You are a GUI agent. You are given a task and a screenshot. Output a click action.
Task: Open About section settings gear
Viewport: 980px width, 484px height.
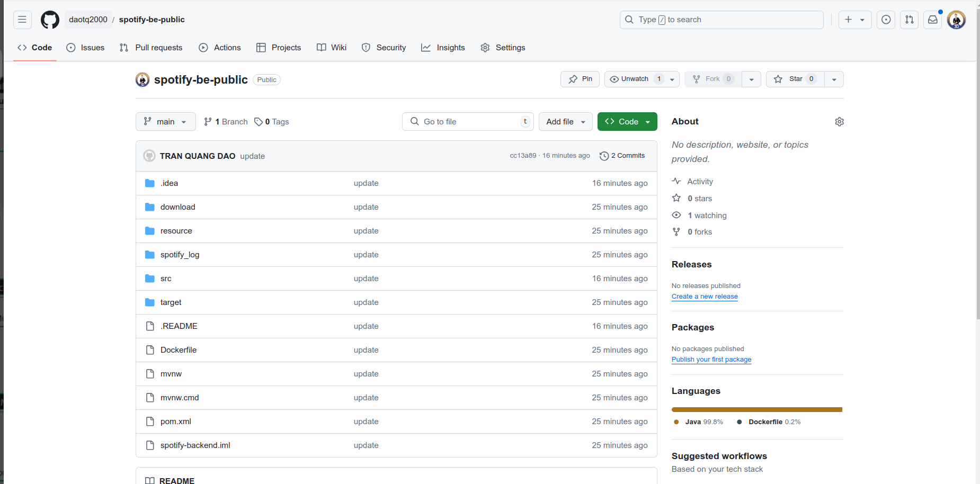coord(839,122)
